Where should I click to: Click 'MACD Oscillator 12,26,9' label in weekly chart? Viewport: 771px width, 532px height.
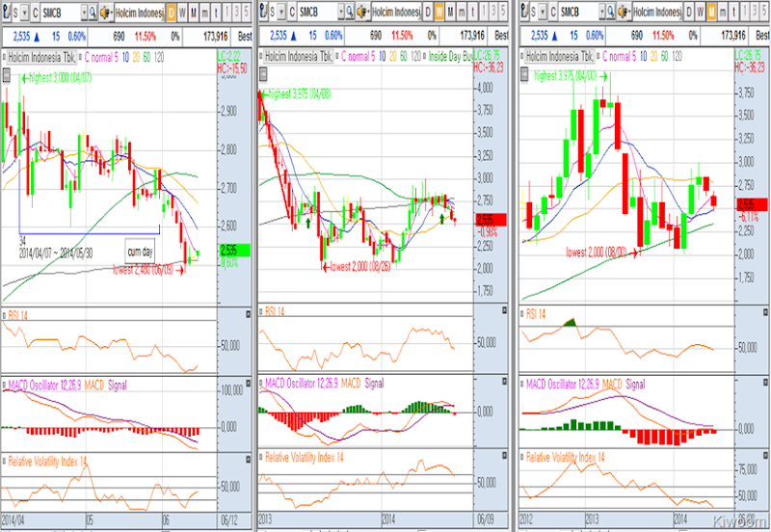coord(302,383)
